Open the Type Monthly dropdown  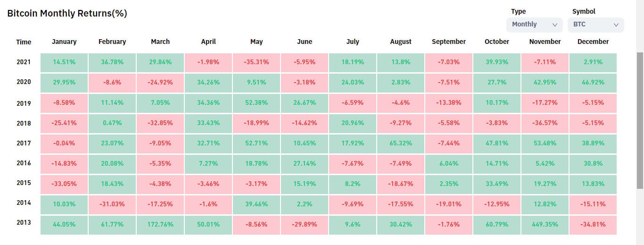[534, 25]
